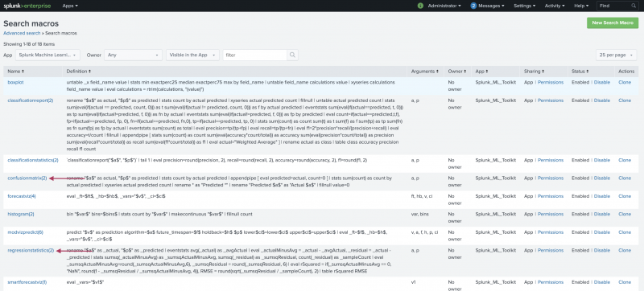The width and height of the screenshot is (644, 291).
Task: Go to Advanced search breadcrumb link
Action: [x=22, y=33]
